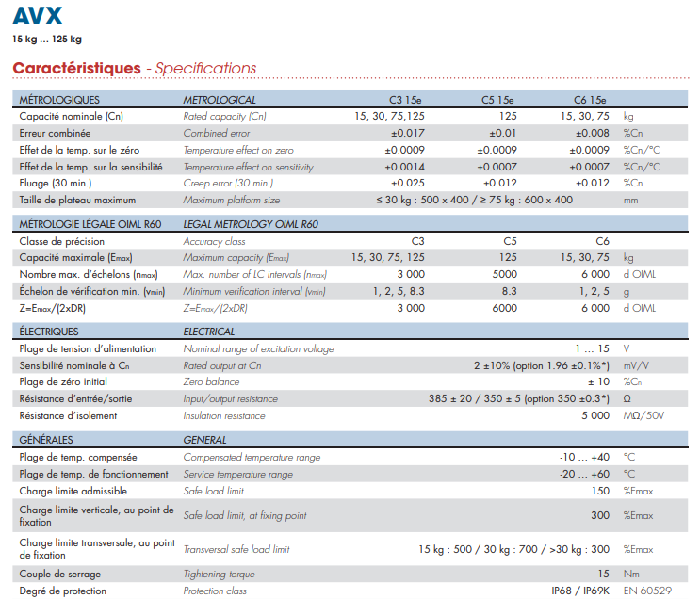Select the maximum platform size value
The height and width of the screenshot is (599, 700).
coord(473,200)
